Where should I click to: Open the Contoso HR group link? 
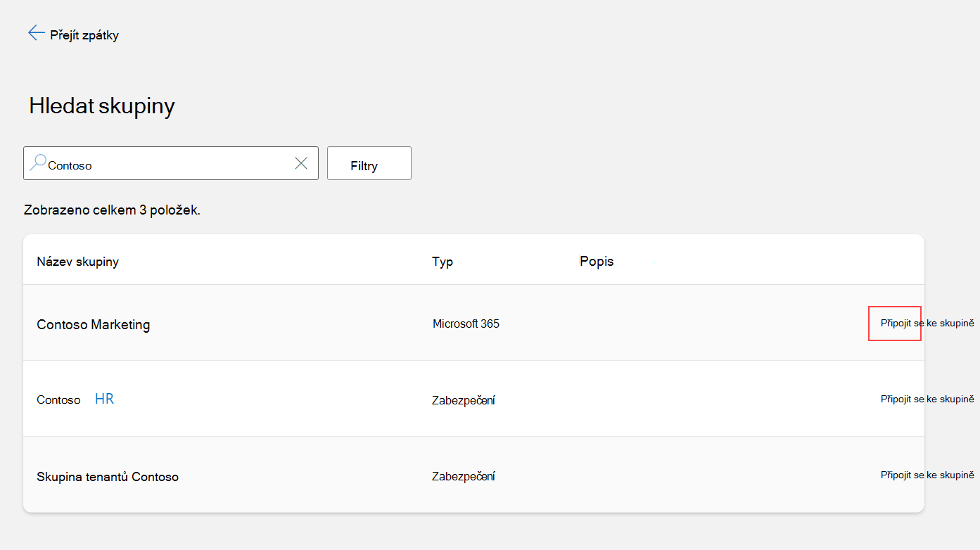(x=75, y=399)
